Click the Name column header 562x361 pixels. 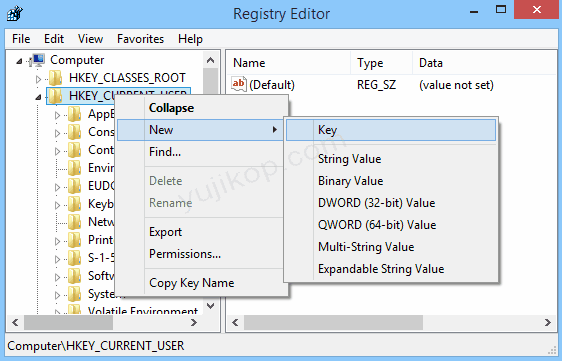click(289, 63)
